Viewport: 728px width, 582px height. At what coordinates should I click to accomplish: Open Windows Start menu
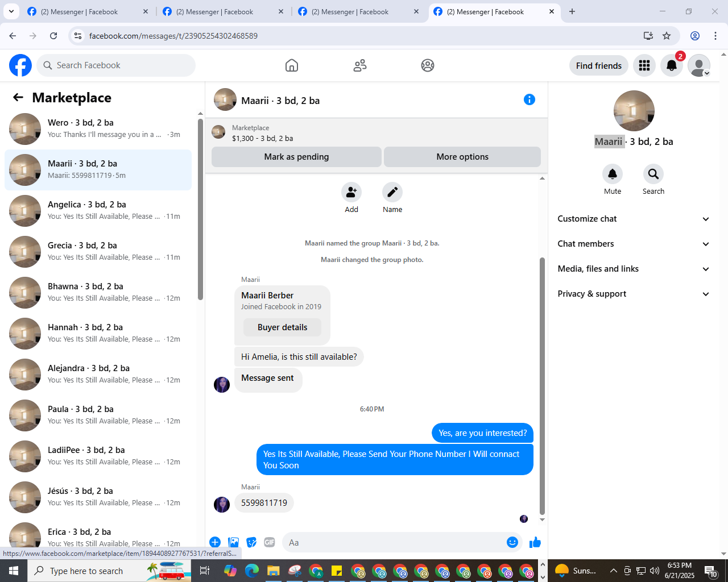(14, 571)
